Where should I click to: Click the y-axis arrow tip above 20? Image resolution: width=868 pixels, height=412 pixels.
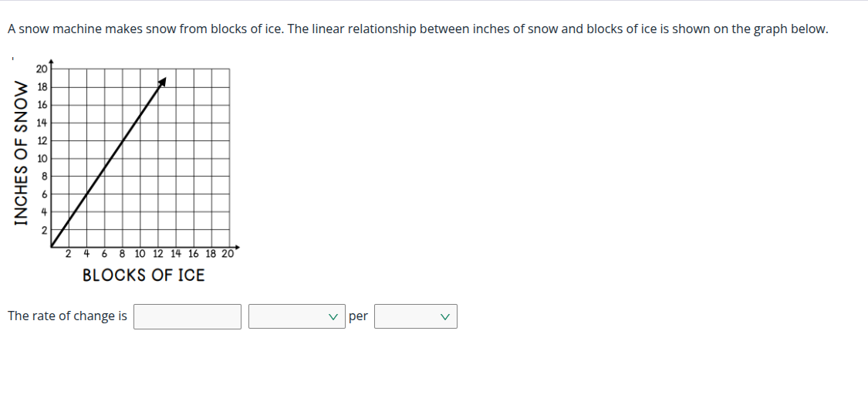click(x=51, y=61)
